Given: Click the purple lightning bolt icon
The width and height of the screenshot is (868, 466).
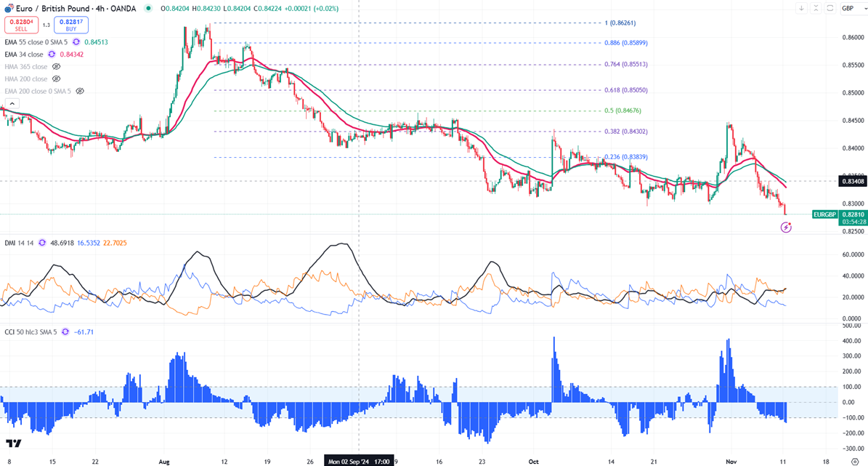Looking at the screenshot, I should point(785,228).
